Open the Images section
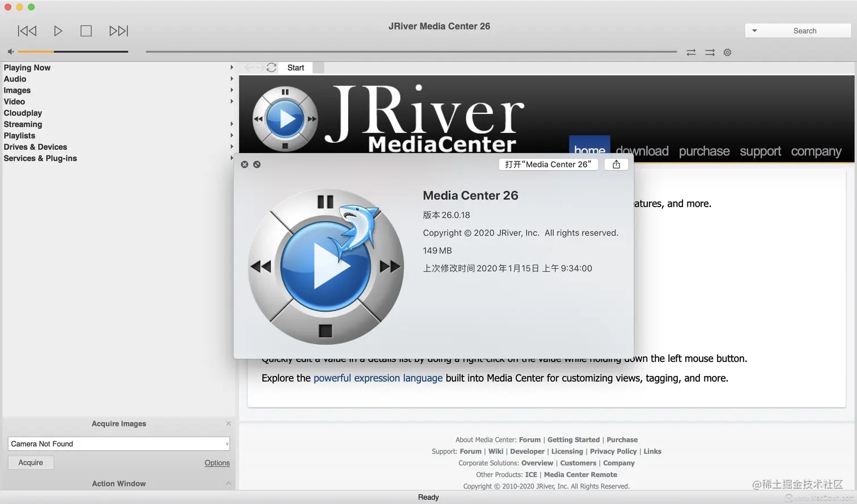 pyautogui.click(x=17, y=90)
